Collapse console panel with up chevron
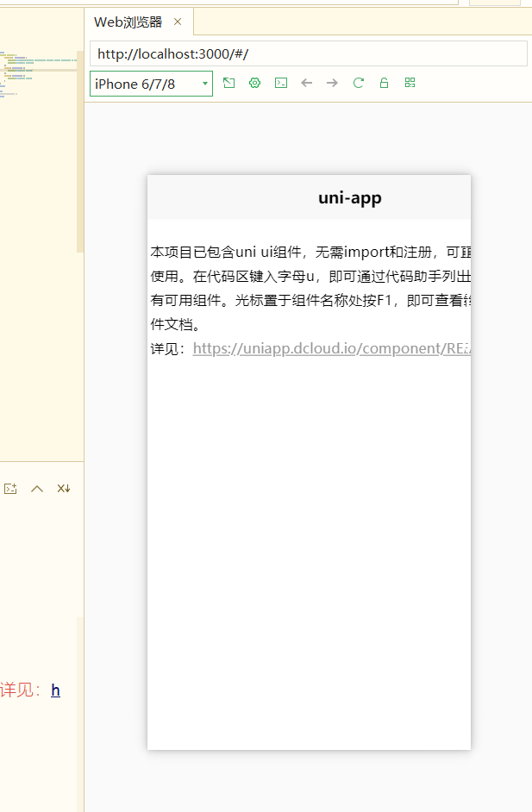The width and height of the screenshot is (532, 812). click(37, 489)
